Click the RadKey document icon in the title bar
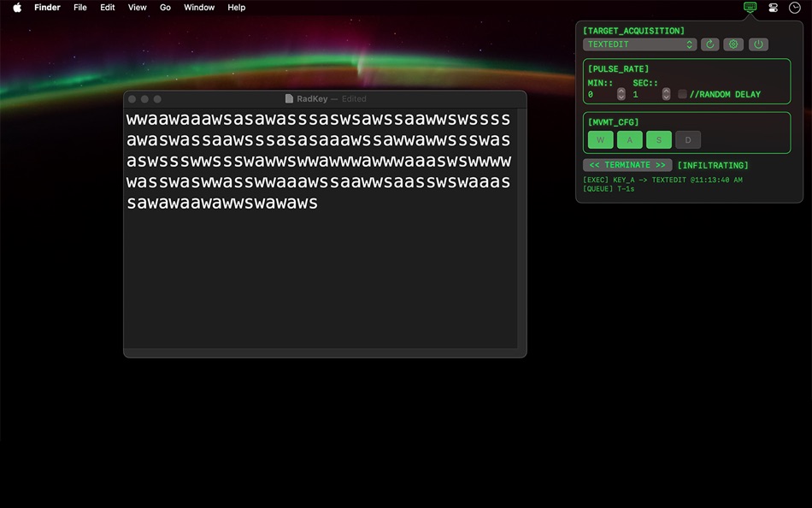 (289, 98)
